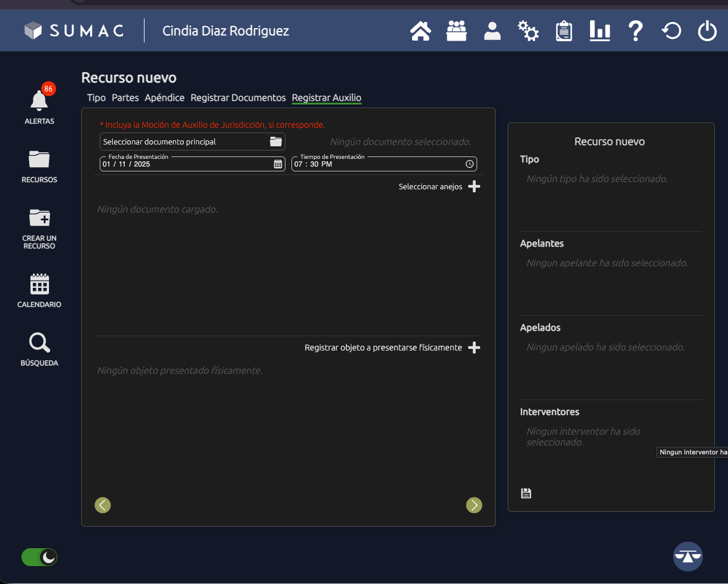Click the Fecha de Presentación date field
The image size is (728, 584).
click(179, 164)
